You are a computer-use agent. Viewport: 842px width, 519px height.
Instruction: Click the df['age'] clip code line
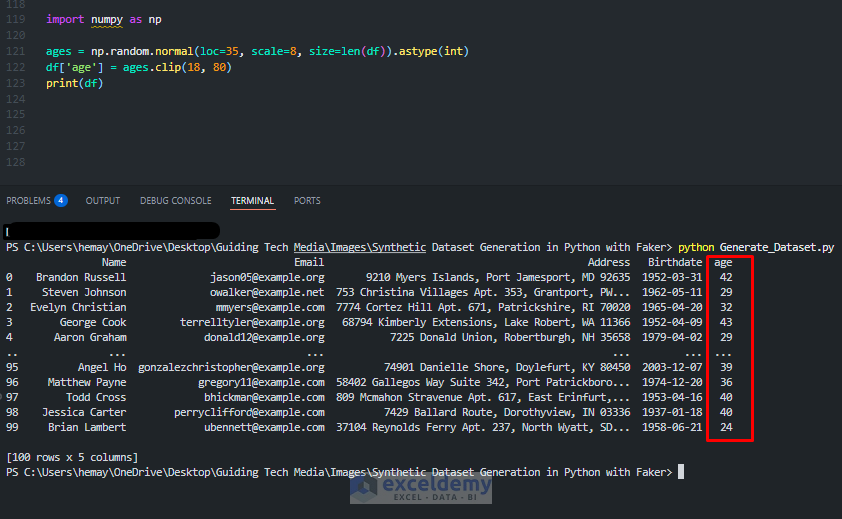139,67
